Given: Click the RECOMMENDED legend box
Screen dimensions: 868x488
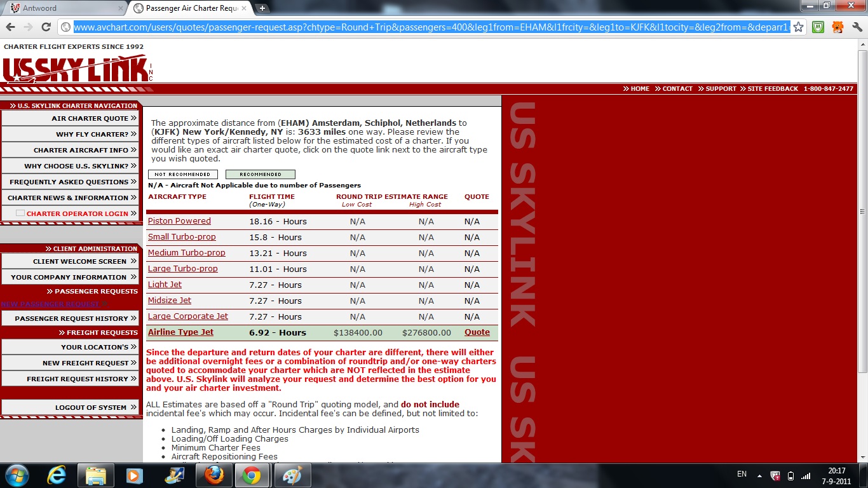Looking at the screenshot, I should click(x=261, y=174).
